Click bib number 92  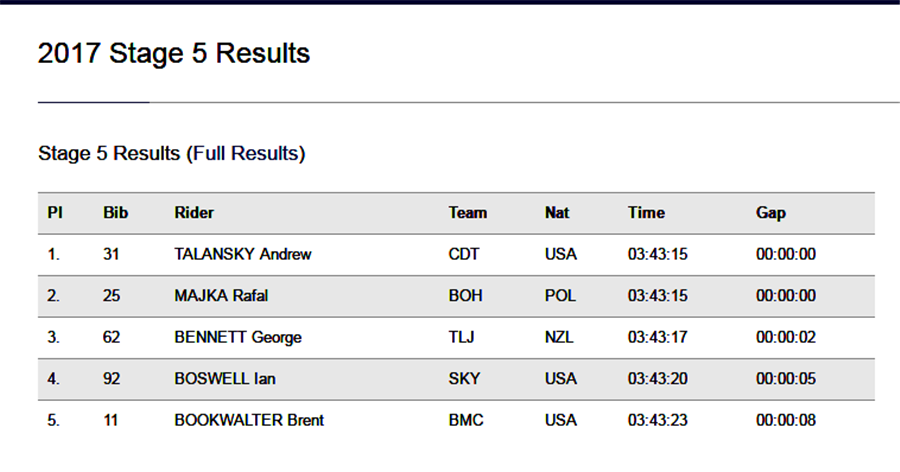(x=111, y=379)
